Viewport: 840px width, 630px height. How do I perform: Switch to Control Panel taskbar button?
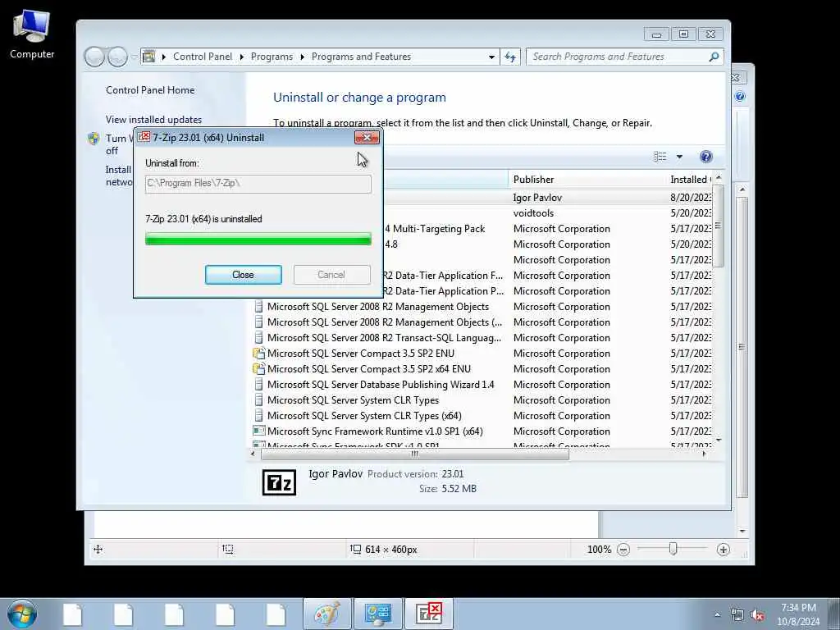coord(377,614)
